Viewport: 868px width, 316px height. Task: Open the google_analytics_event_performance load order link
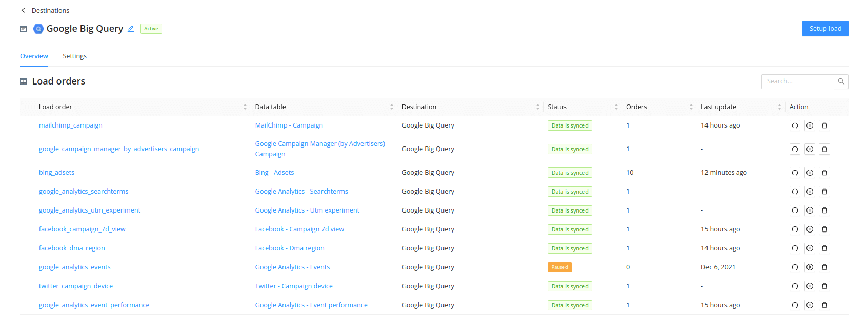94,305
